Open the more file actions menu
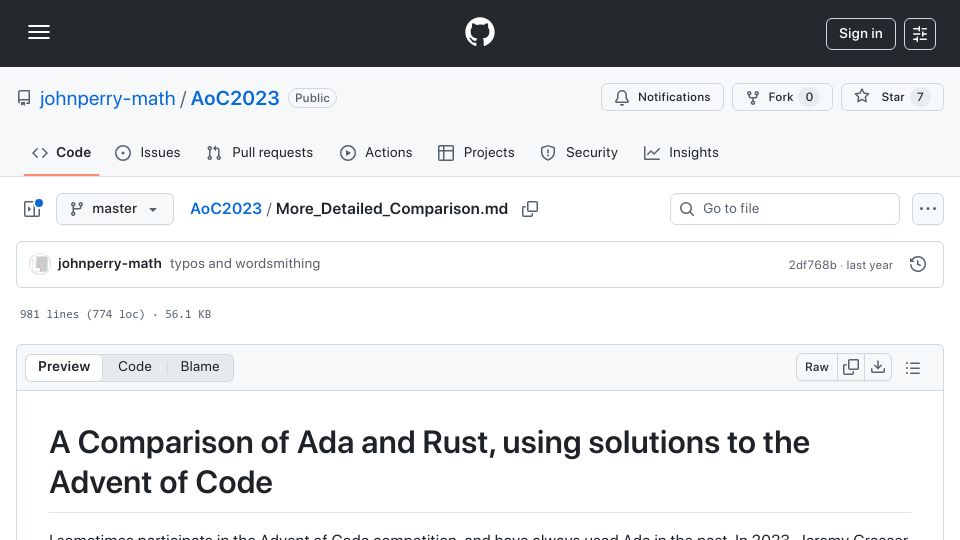The width and height of the screenshot is (960, 540). [928, 209]
